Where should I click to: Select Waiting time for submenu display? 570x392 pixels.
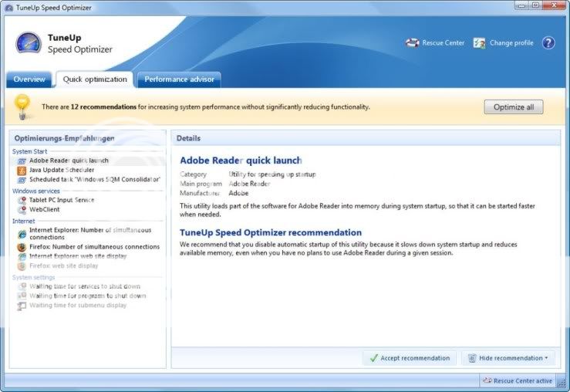[x=78, y=305]
